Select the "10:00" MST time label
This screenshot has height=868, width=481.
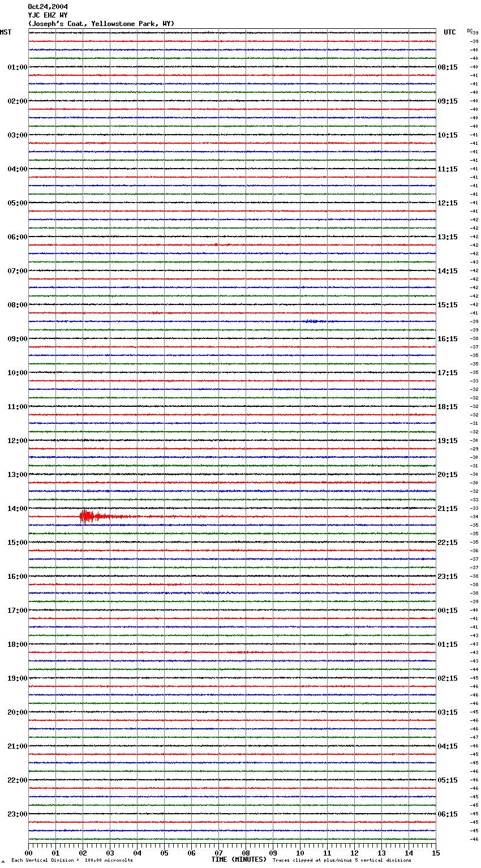[18, 373]
